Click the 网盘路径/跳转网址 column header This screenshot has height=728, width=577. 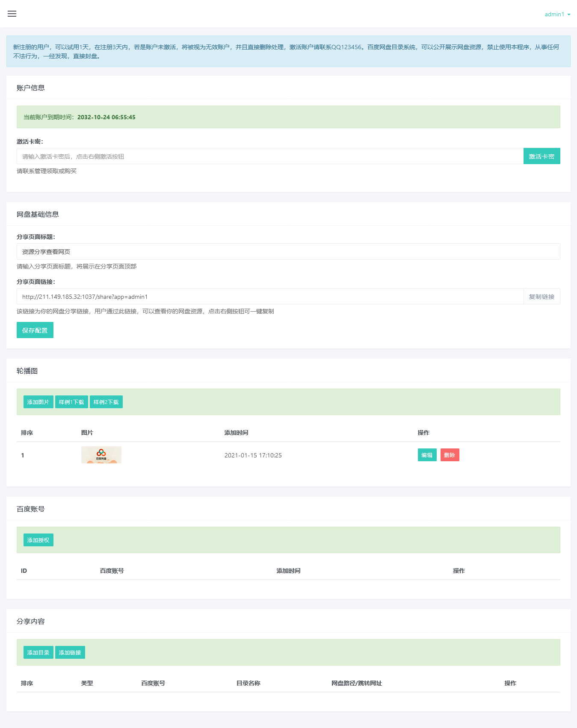click(x=357, y=683)
